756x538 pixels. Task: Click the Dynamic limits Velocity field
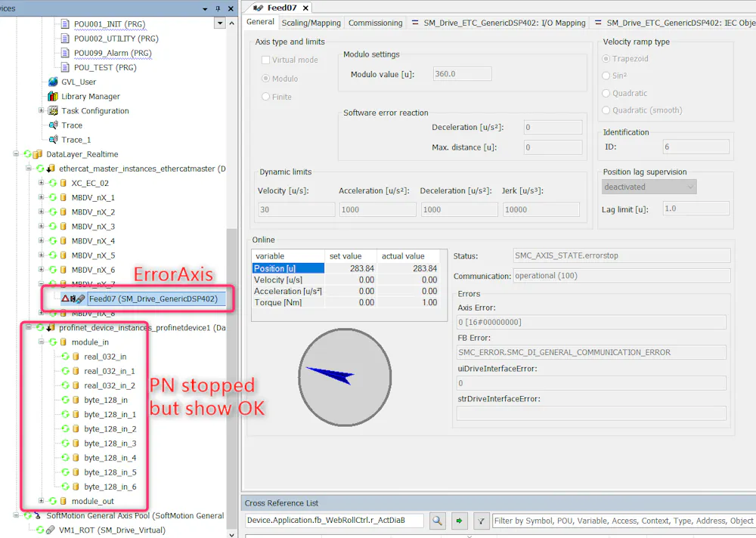pos(296,209)
